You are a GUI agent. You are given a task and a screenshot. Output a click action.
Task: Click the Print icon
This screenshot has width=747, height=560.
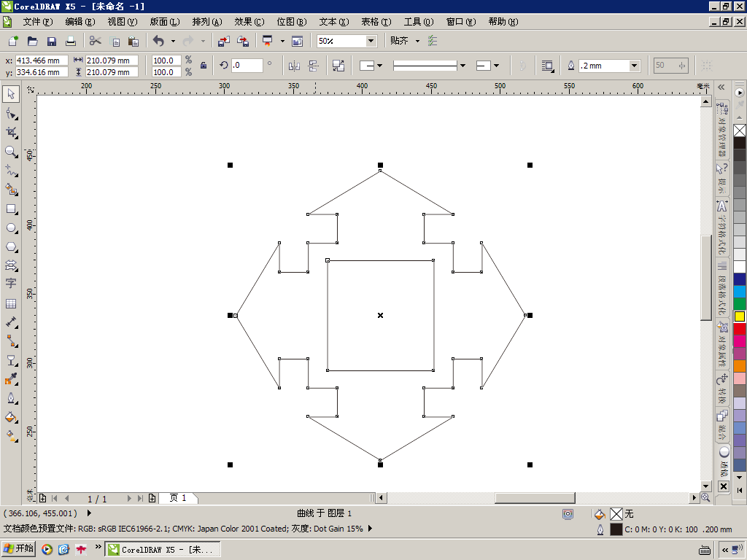tap(71, 41)
